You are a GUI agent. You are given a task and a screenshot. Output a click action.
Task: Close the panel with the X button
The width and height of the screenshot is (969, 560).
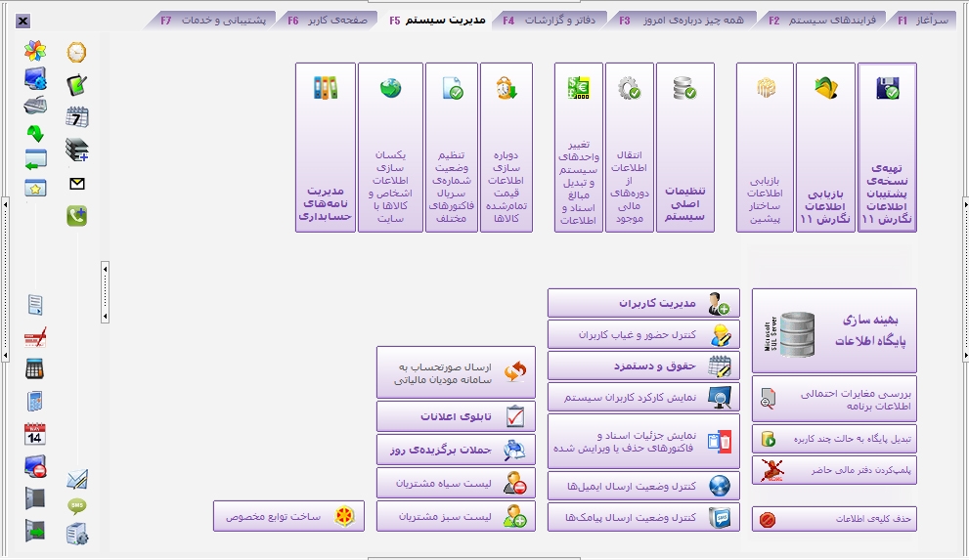click(22, 21)
